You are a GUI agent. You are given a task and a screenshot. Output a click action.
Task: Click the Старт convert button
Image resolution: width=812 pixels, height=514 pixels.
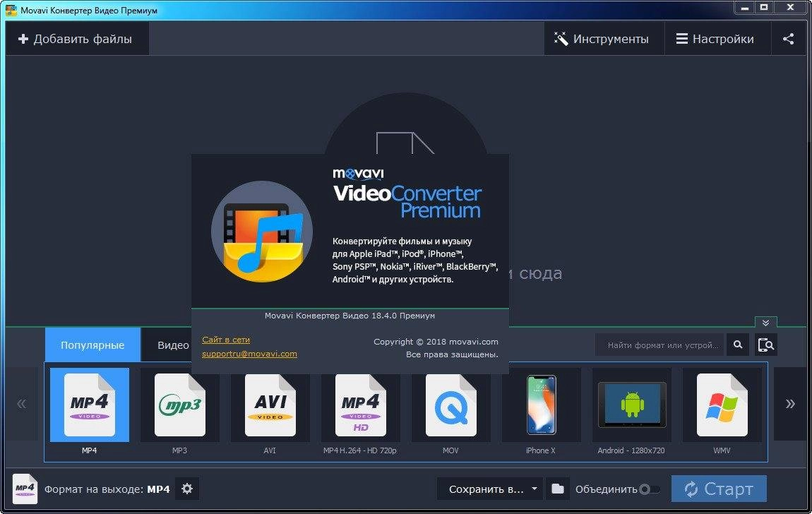pos(719,489)
